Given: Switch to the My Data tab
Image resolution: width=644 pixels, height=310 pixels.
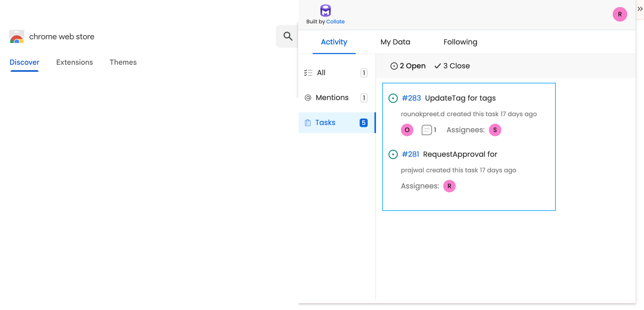Looking at the screenshot, I should pyautogui.click(x=395, y=42).
